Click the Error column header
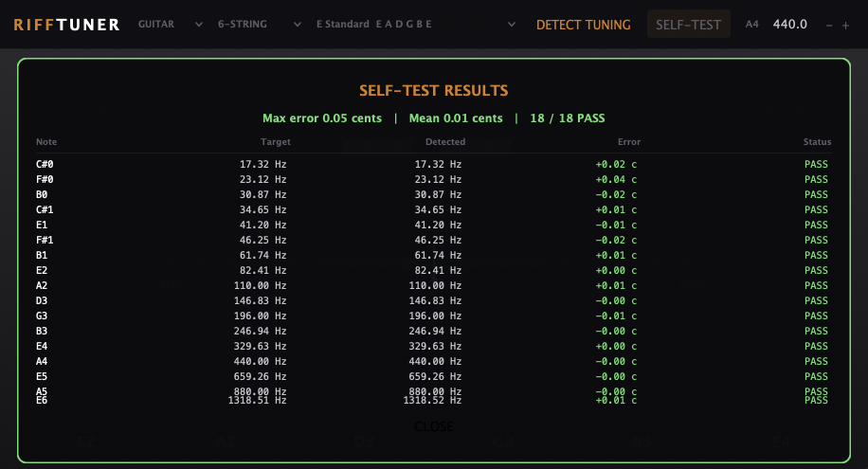This screenshot has height=469, width=868. point(629,142)
